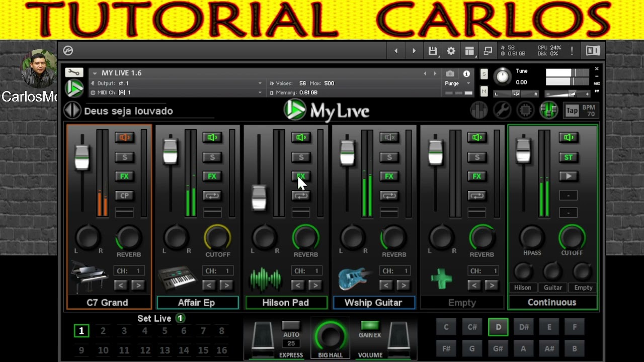The width and height of the screenshot is (644, 362).
Task: Unmute the Wship Guitar channel speaker
Action: (x=389, y=137)
